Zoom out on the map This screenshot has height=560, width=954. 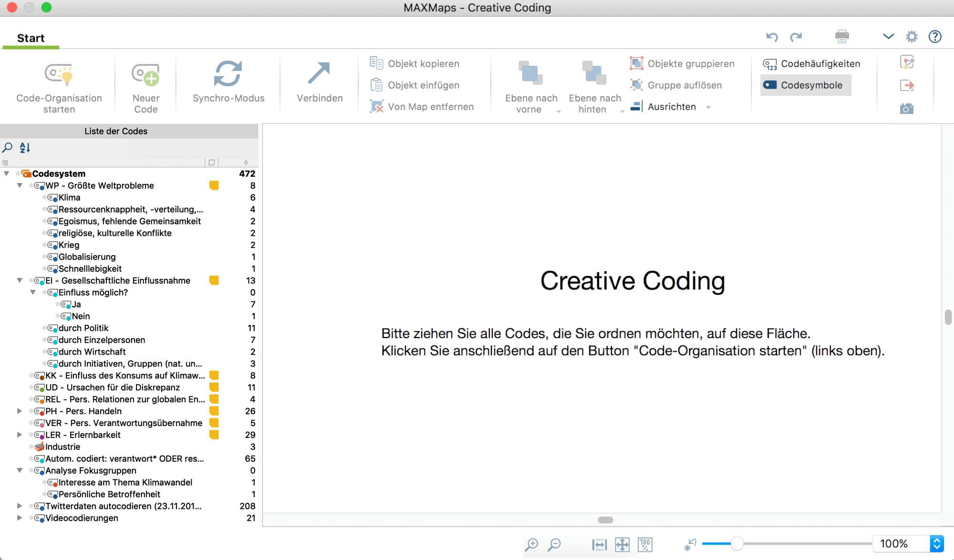pyautogui.click(x=554, y=544)
